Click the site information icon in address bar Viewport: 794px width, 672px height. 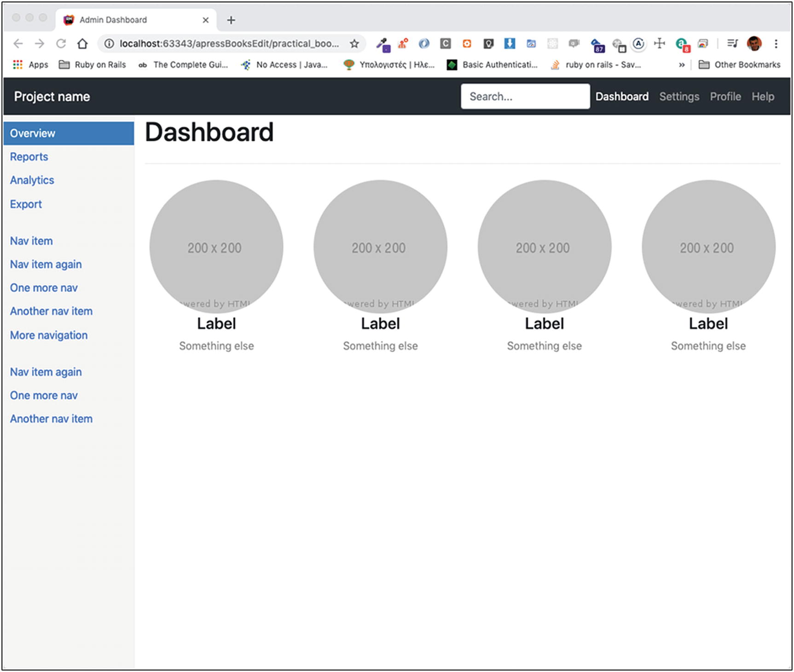(109, 44)
